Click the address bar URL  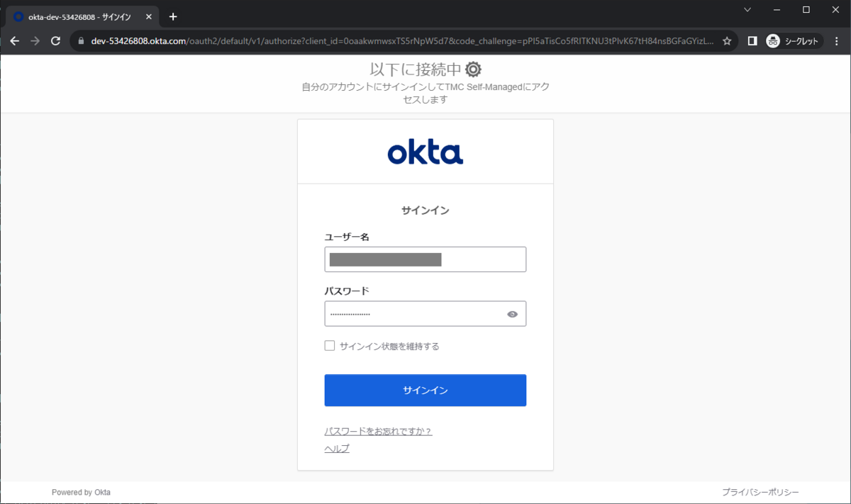click(402, 41)
